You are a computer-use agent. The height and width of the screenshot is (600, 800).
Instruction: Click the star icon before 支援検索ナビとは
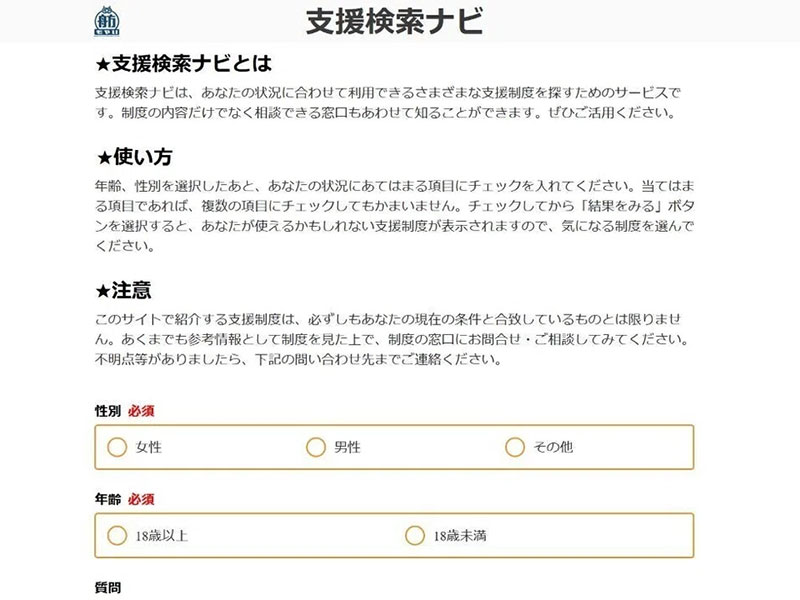coord(102,65)
